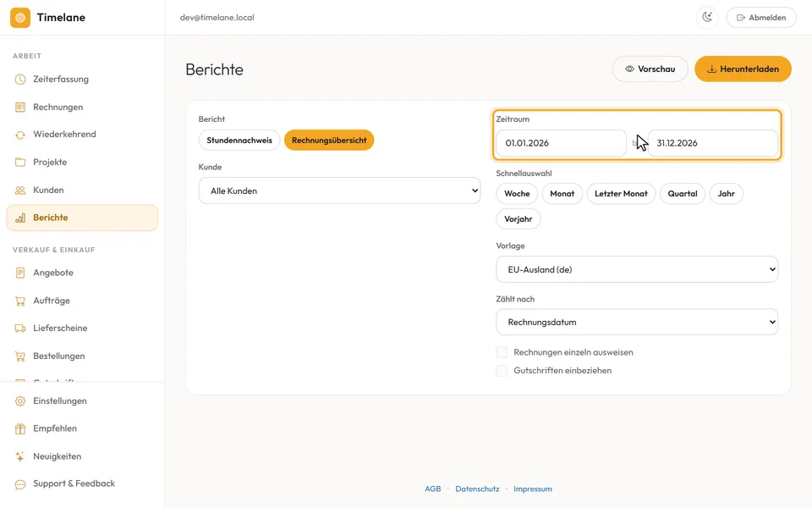Screen dimensions: 812x508
Task: Click the Herunterladen download button
Action: pyautogui.click(x=743, y=69)
